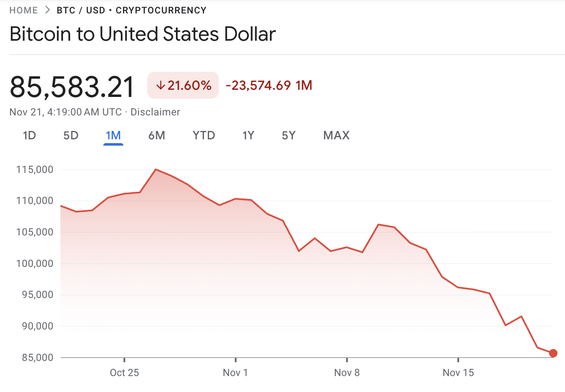Select the red data point marker on chart

553,353
